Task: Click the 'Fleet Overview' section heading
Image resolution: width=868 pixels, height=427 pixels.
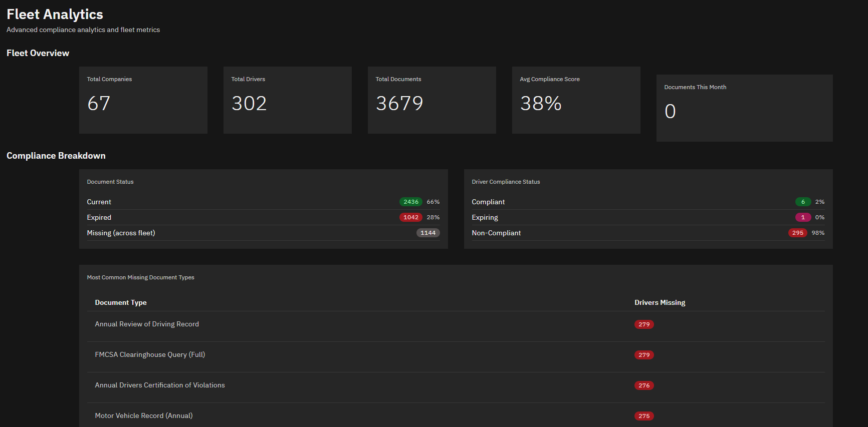Action: [38, 53]
